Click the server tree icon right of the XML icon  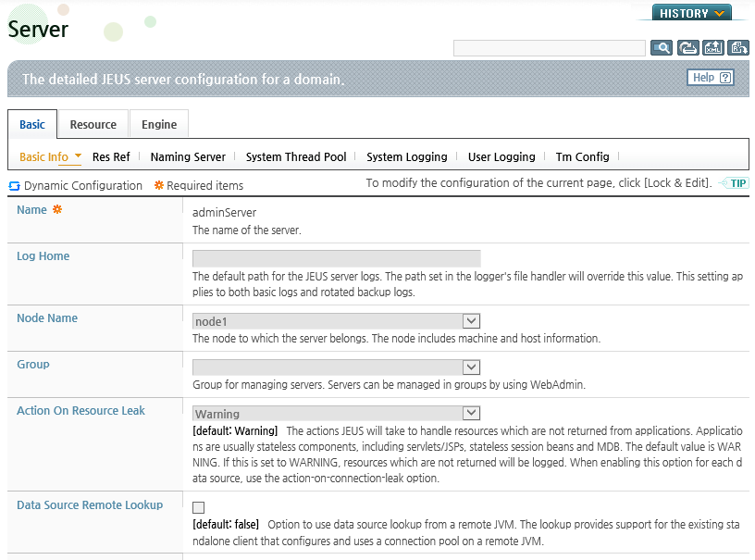pyautogui.click(x=738, y=48)
